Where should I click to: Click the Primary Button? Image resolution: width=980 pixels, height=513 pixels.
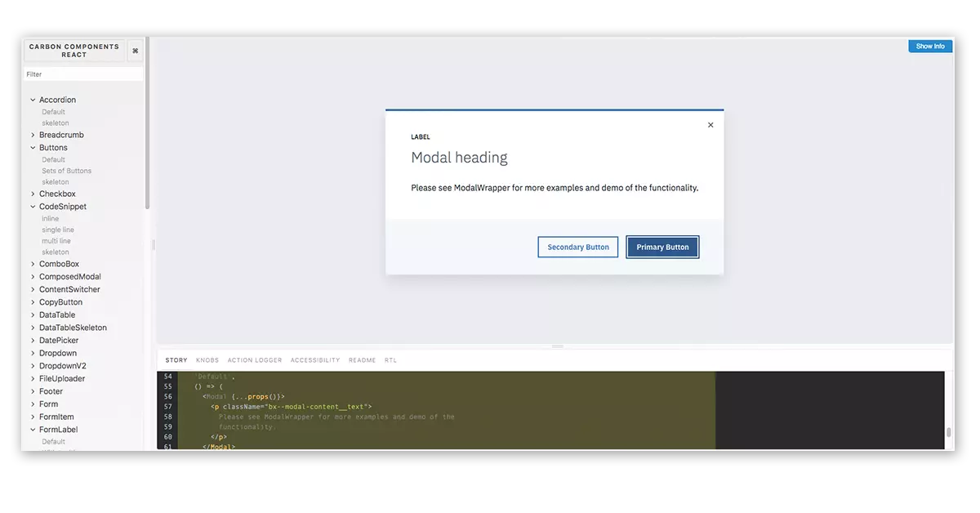(662, 247)
